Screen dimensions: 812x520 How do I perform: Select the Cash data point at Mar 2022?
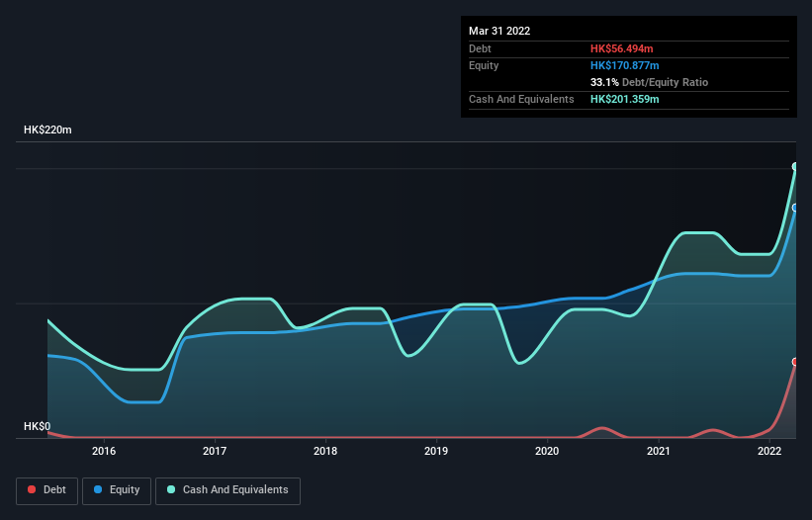tap(795, 167)
